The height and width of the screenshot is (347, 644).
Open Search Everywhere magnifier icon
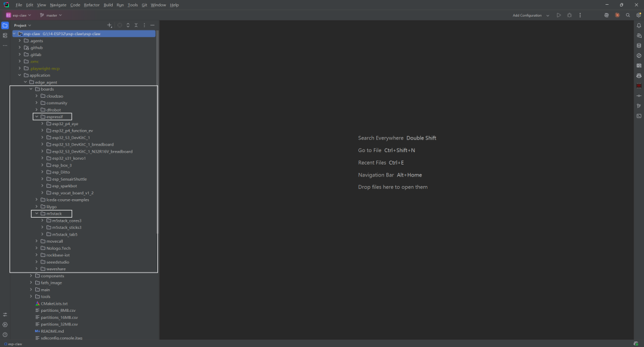tap(627, 15)
